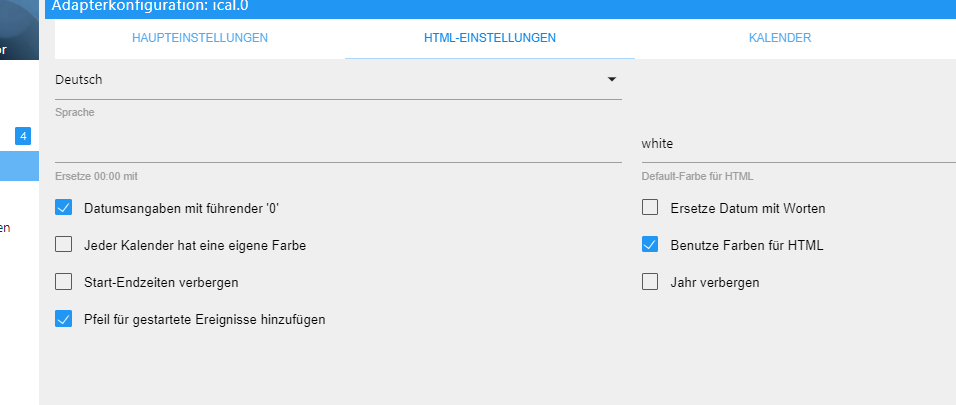956x405 pixels.
Task: Enable 'Jeder Kalender hat eine eigene Farbe'
Action: click(63, 245)
